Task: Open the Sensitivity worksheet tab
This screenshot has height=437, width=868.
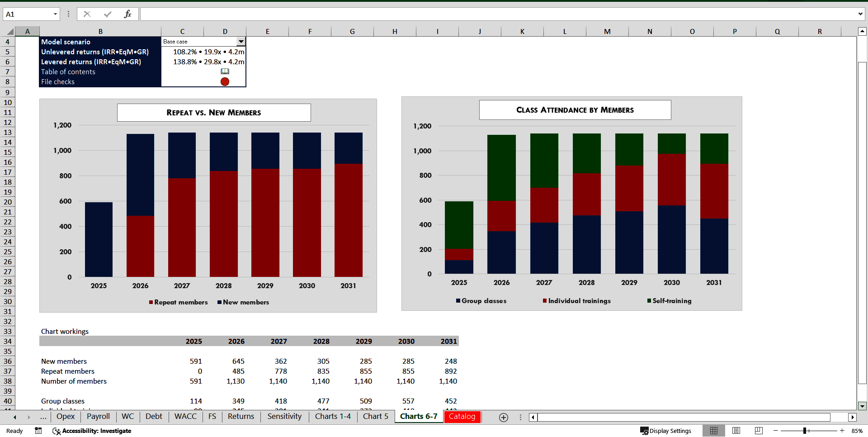Action: coord(284,417)
